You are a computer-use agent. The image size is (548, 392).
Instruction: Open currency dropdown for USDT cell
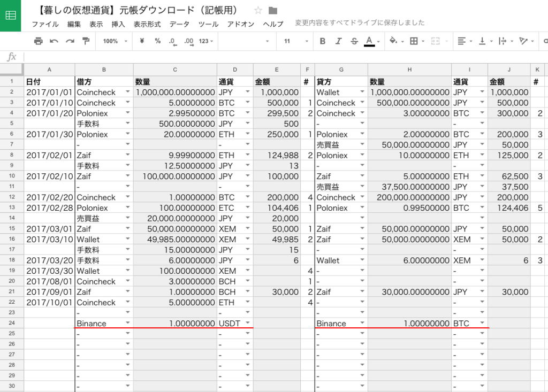[x=248, y=322]
